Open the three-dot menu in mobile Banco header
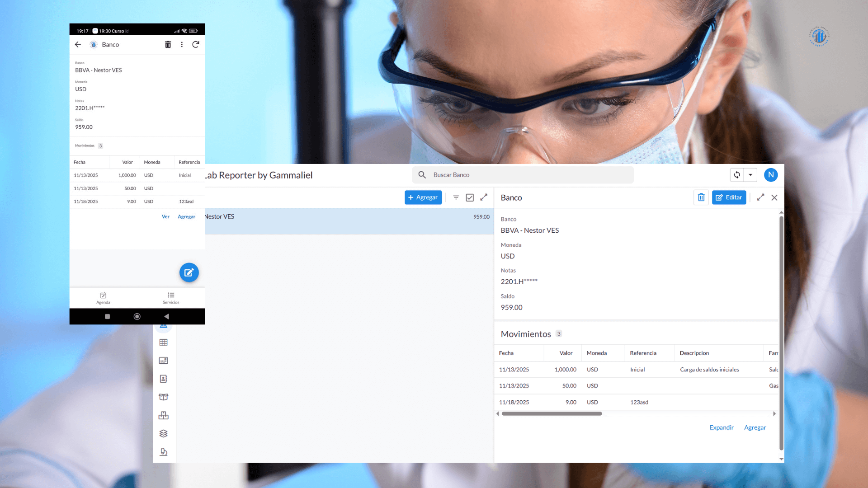 182,44
